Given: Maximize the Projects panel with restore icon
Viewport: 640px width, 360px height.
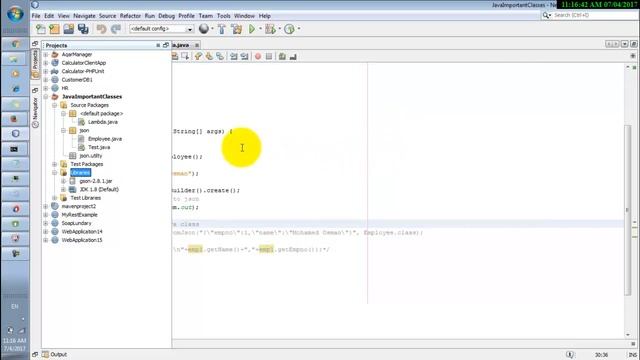Looking at the screenshot, I should (166, 45).
